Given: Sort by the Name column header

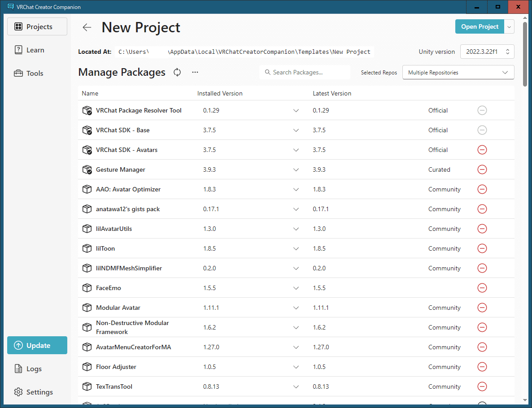Looking at the screenshot, I should [90, 93].
